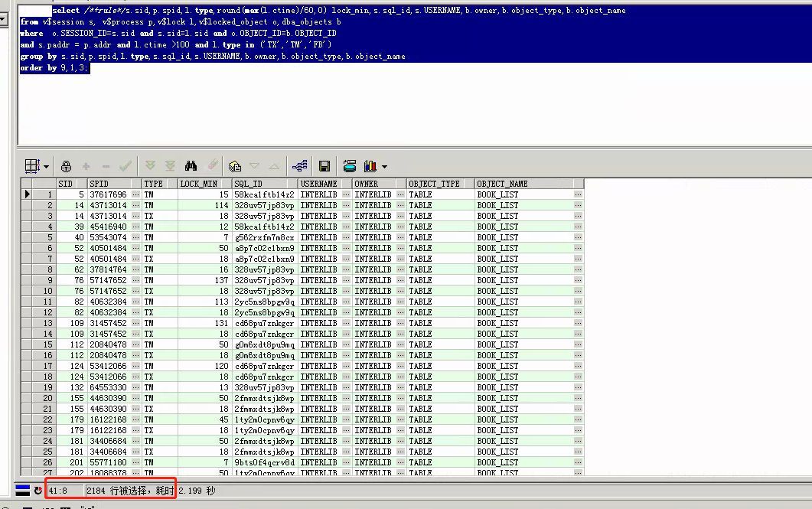Click the 'group by s.sid' SQL line
The image size is (812, 509).
(213, 57)
